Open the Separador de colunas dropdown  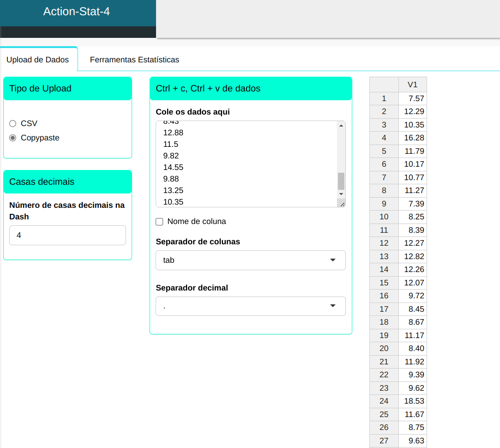[x=251, y=260]
